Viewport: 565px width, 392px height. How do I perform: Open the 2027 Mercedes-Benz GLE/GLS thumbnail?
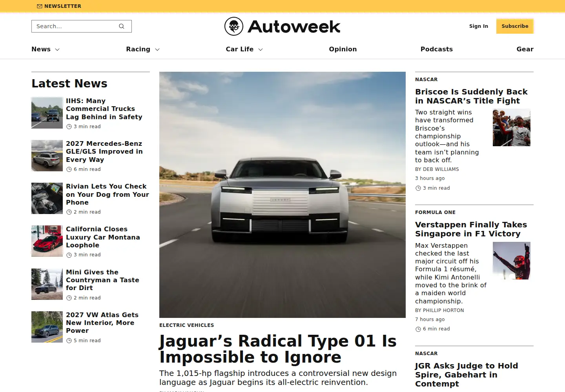pos(47,156)
